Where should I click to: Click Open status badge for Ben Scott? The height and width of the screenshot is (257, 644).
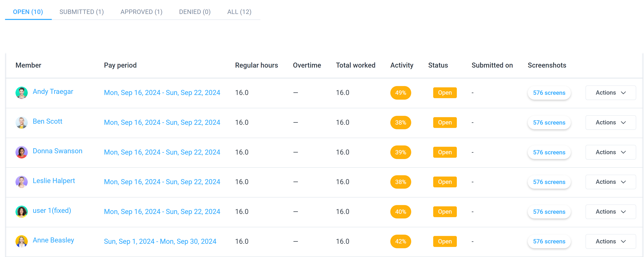tap(445, 123)
